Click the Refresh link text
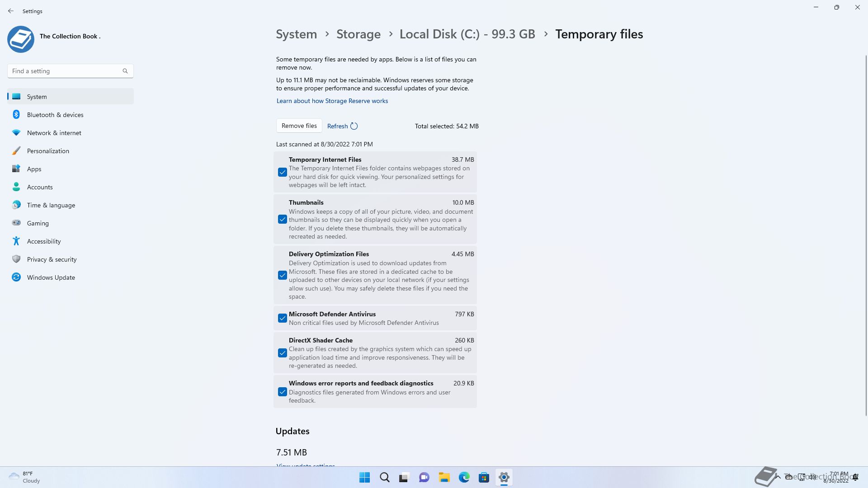This screenshot has width=868, height=488. click(x=337, y=126)
